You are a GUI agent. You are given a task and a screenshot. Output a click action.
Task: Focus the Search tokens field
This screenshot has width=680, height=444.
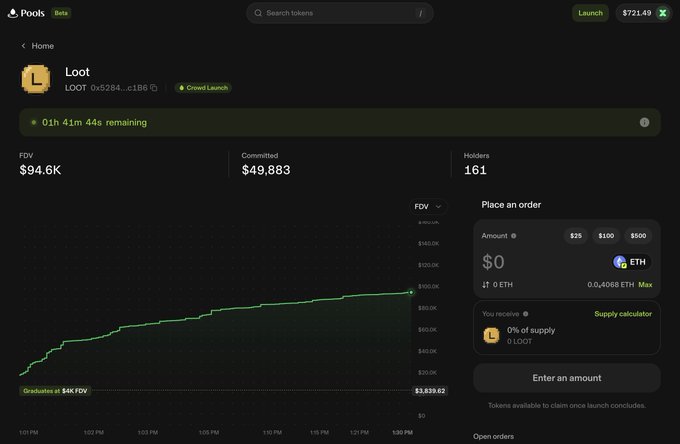(340, 13)
